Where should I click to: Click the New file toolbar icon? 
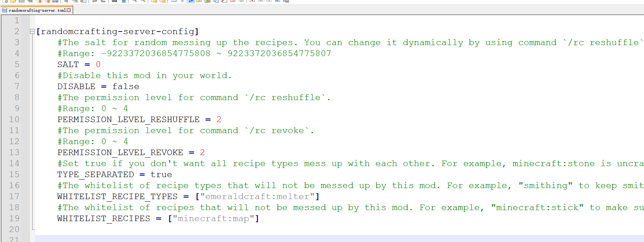(5, 1)
